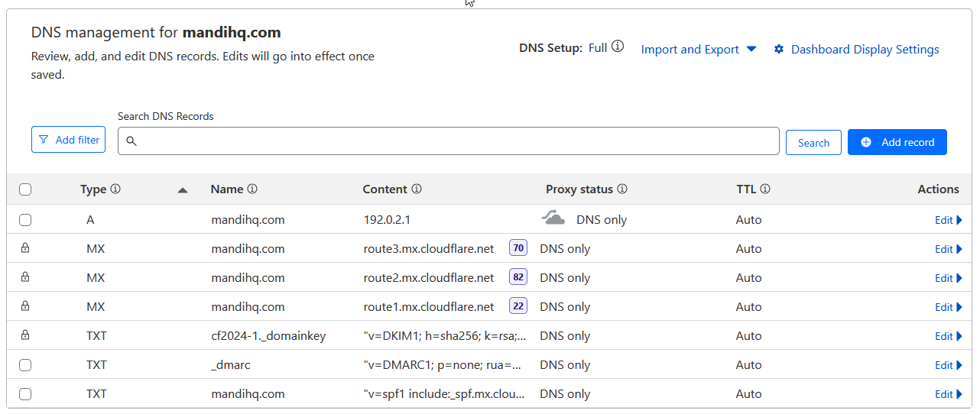Expand Edit for the _dmarc record
The height and width of the screenshot is (414, 980).
coord(948,365)
